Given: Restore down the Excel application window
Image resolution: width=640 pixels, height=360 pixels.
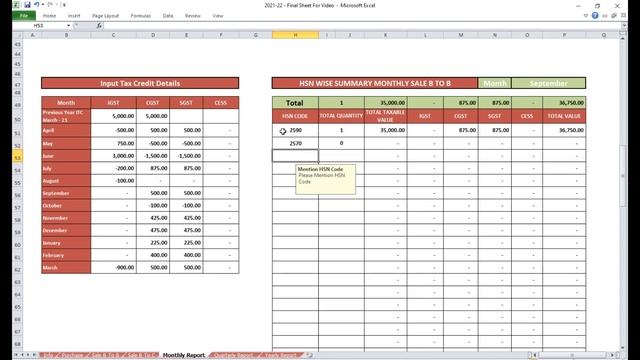Looking at the screenshot, I should tap(598, 6).
